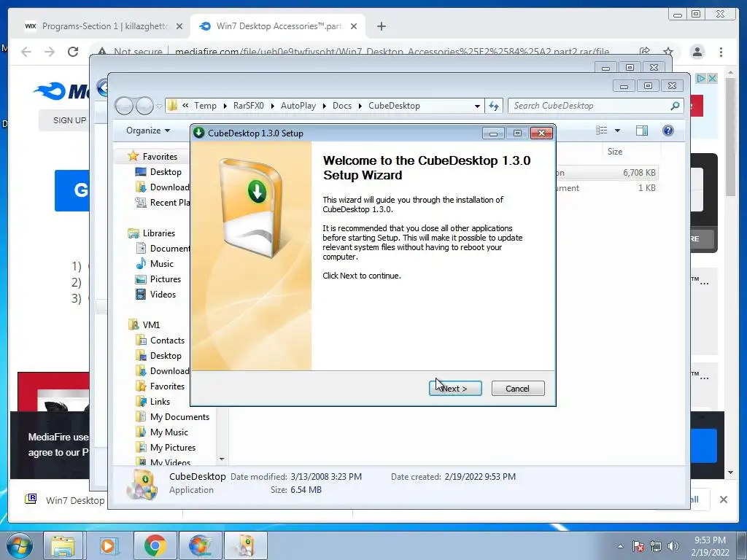This screenshot has width=747, height=560.
Task: Click the search magnifier icon in Explorer
Action: [x=675, y=106]
